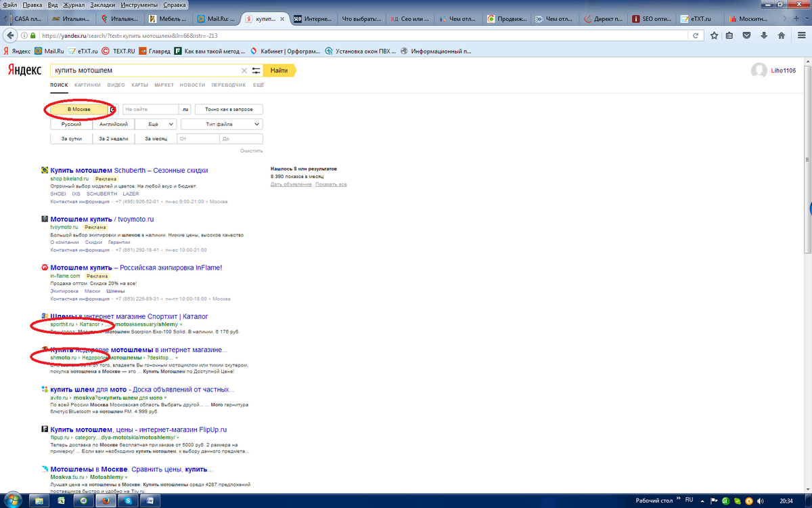
Task: Toggle the 'Английский' language filter
Action: pyautogui.click(x=113, y=125)
